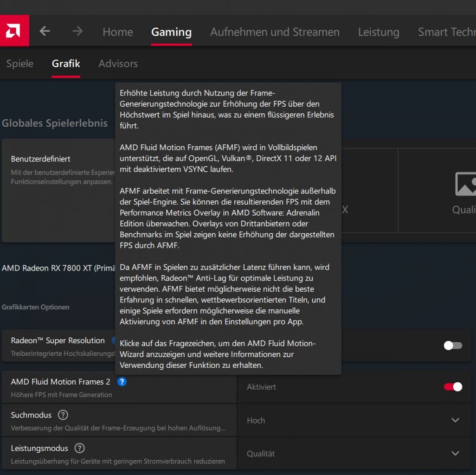Click the Globales Spielerlebnis heading
476x475 pixels.
[55, 123]
